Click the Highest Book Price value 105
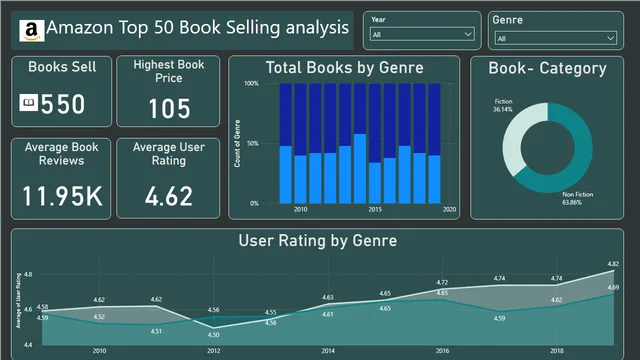The width and height of the screenshot is (640, 360). coord(169,109)
